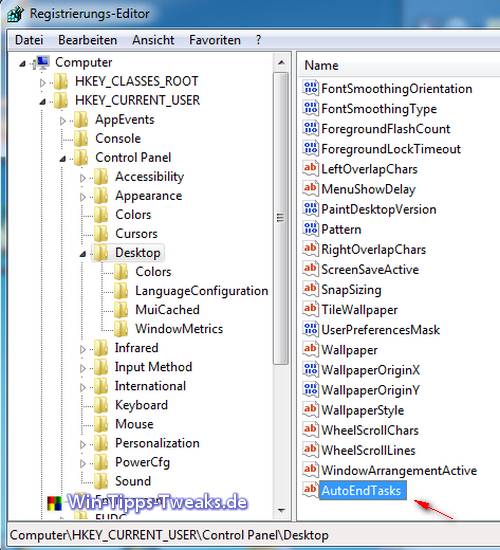Select the TileWallpaper value
500x550 pixels.
[359, 310]
